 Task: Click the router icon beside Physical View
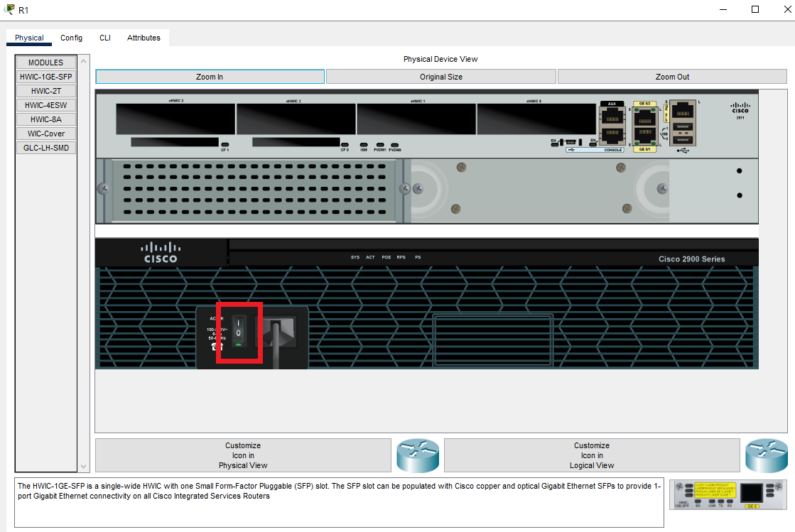coord(418,455)
